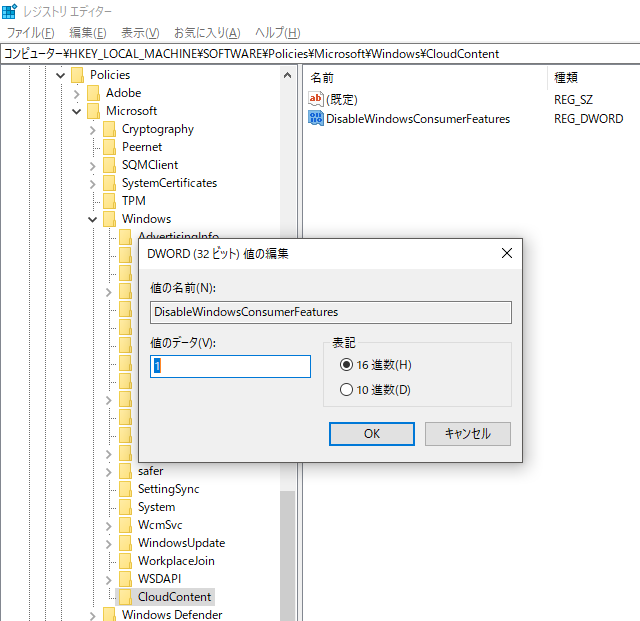The width and height of the screenshot is (640, 621).
Task: Click the 値の名前(N) name field
Action: coord(331,312)
